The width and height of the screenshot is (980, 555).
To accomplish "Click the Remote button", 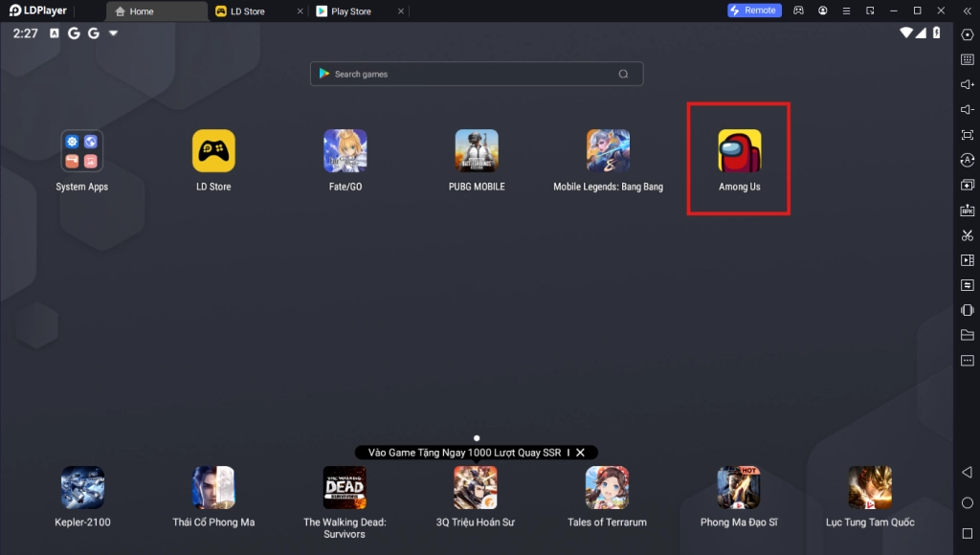I will coord(754,10).
